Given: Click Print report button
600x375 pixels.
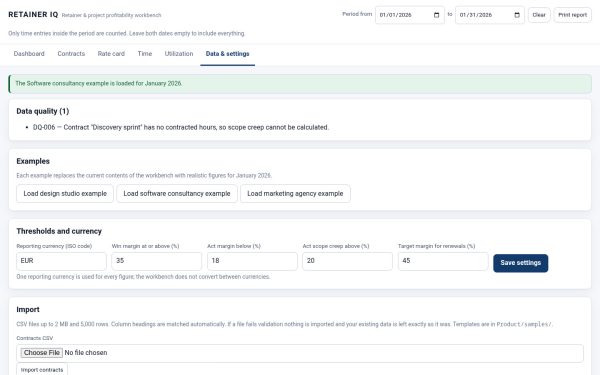Looking at the screenshot, I should click(x=572, y=15).
